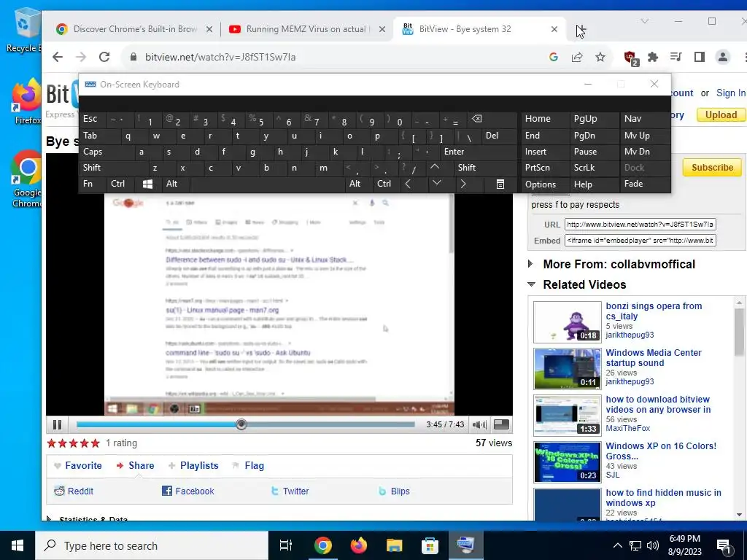Select the BitView - Bye system 32 tab
Viewport: 747px width, 560px height.
point(480,29)
